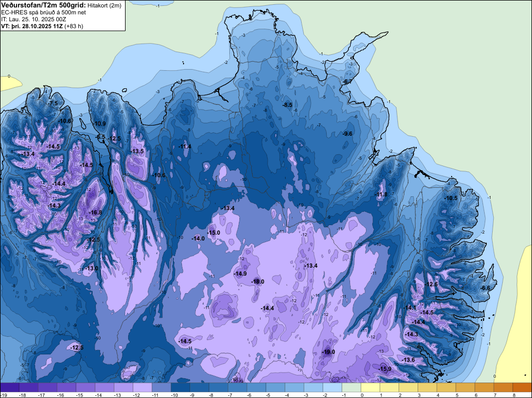Click the 'Hitakort (2m)' label in the header

[x=104, y=5]
